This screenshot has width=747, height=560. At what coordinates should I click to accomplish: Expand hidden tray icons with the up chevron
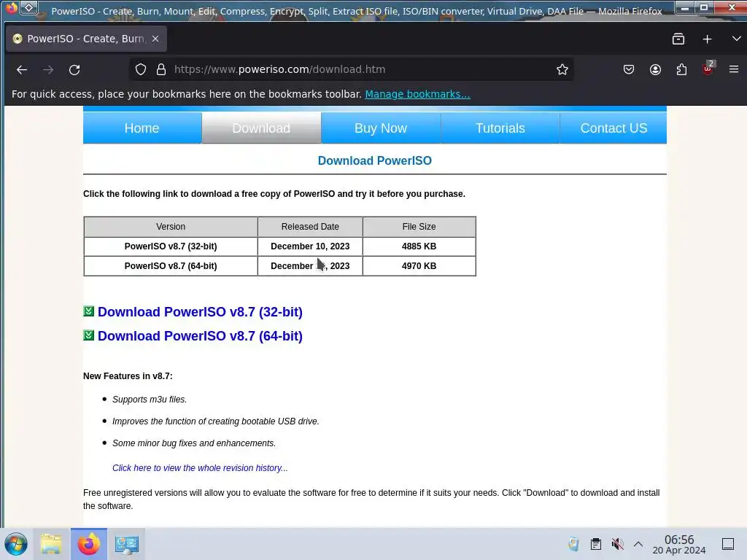pyautogui.click(x=638, y=544)
